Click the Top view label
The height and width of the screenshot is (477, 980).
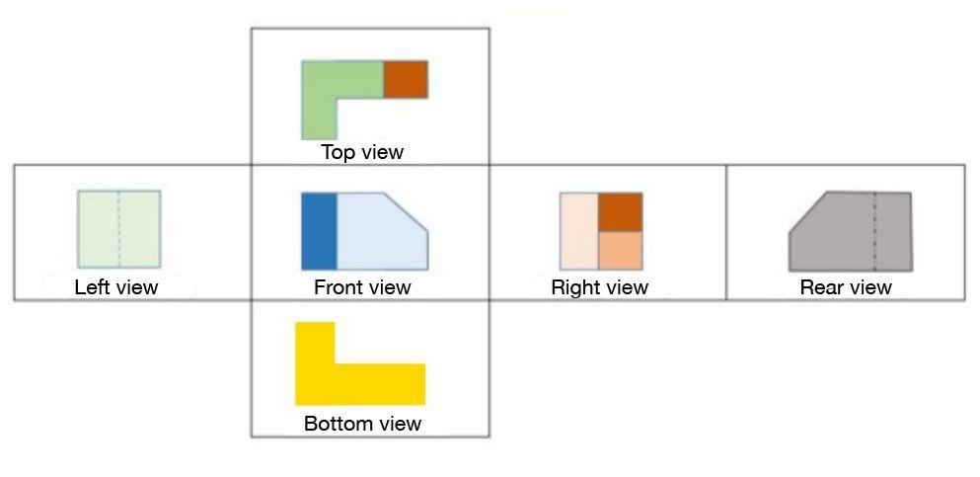point(362,152)
